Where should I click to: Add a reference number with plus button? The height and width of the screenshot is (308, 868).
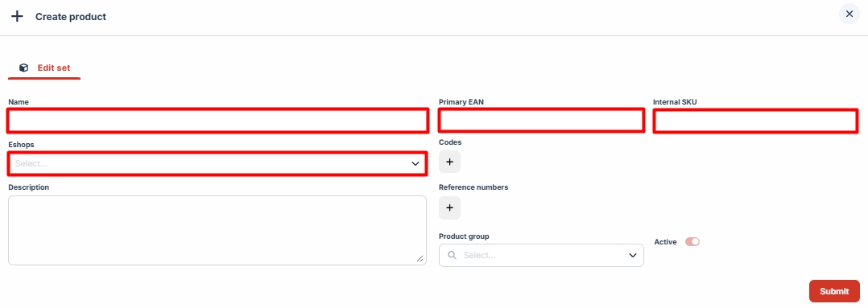pyautogui.click(x=449, y=208)
